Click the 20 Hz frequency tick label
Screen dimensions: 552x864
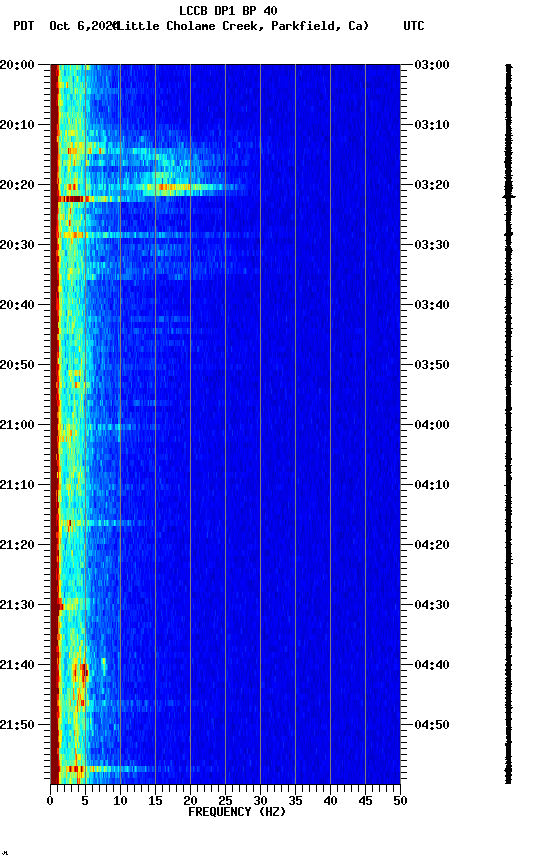click(x=190, y=801)
